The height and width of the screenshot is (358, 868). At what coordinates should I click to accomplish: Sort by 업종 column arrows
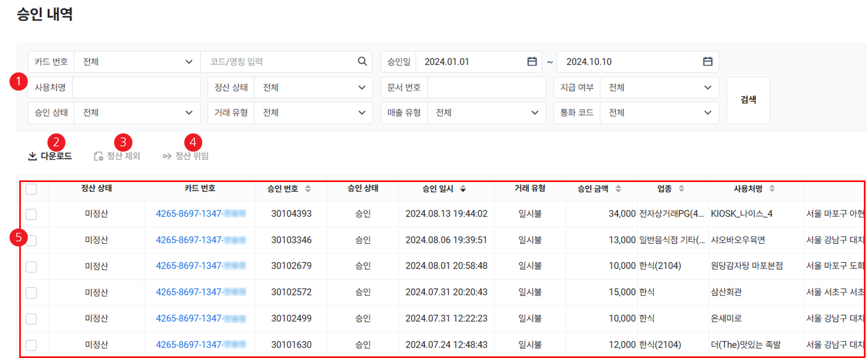point(681,188)
